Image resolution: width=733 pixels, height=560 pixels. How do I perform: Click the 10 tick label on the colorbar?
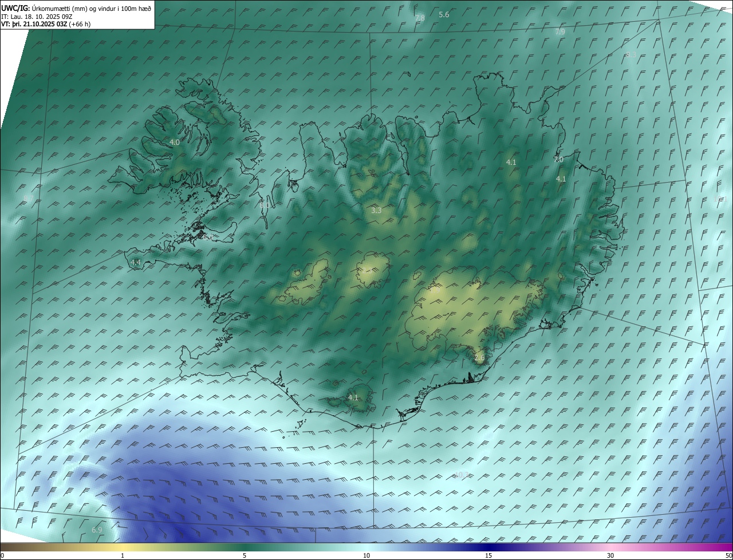(x=366, y=555)
